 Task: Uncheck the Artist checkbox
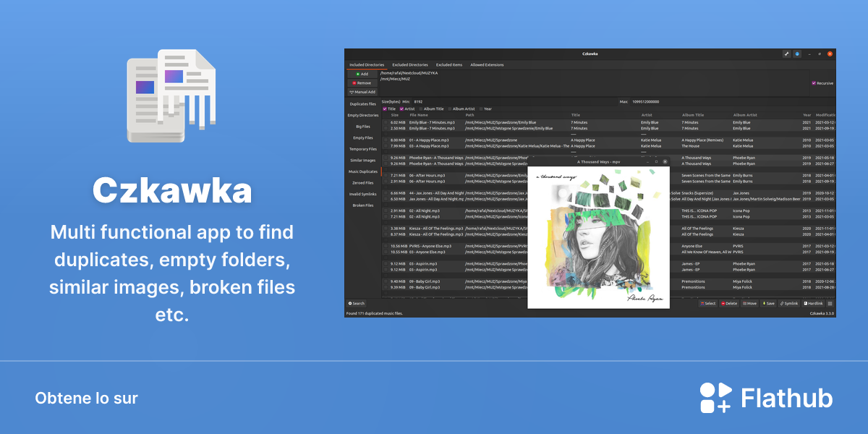point(402,109)
